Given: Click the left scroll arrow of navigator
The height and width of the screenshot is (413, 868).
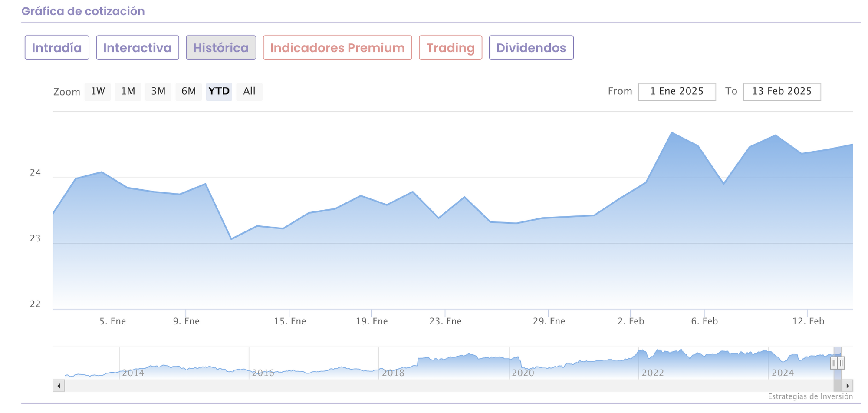Looking at the screenshot, I should pos(59,386).
